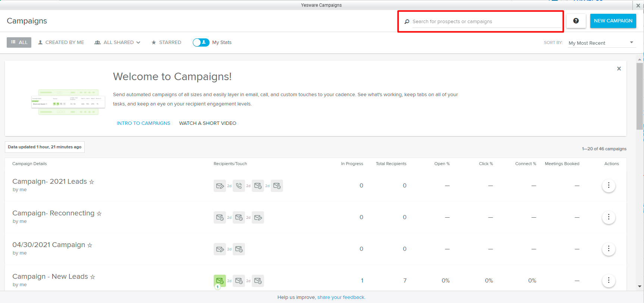Click the Welcome to Campaigns! heading

tap(172, 76)
